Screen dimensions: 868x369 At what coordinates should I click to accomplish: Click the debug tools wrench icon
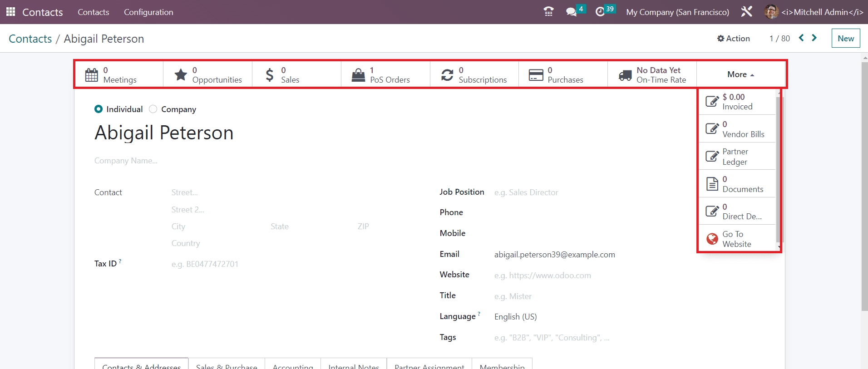(x=747, y=12)
